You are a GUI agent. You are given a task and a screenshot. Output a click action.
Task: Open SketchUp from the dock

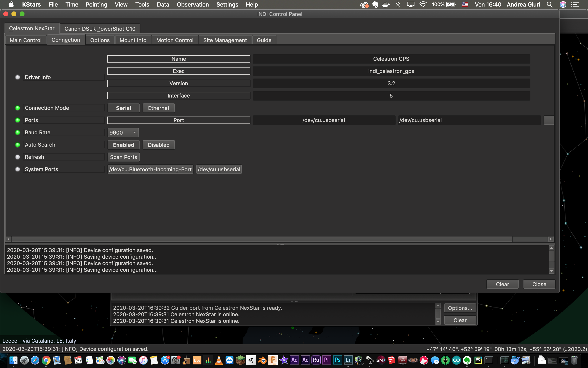pos(391,360)
